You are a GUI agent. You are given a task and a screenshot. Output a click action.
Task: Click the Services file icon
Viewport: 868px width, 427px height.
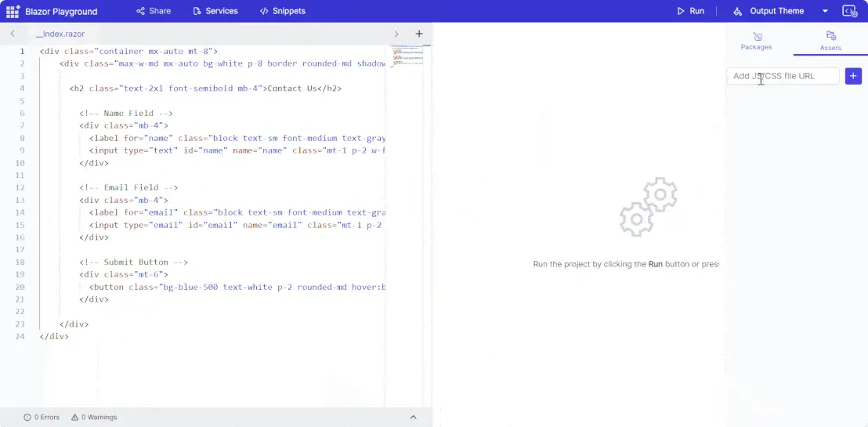click(197, 11)
